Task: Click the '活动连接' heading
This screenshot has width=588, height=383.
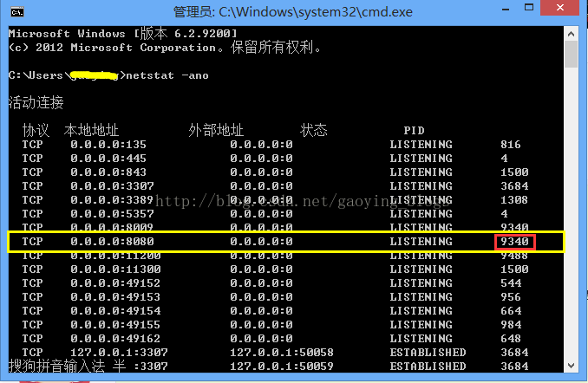Action: click(36, 102)
